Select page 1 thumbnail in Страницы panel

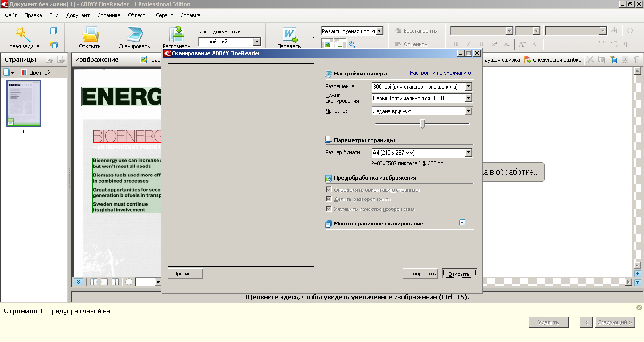click(x=23, y=103)
